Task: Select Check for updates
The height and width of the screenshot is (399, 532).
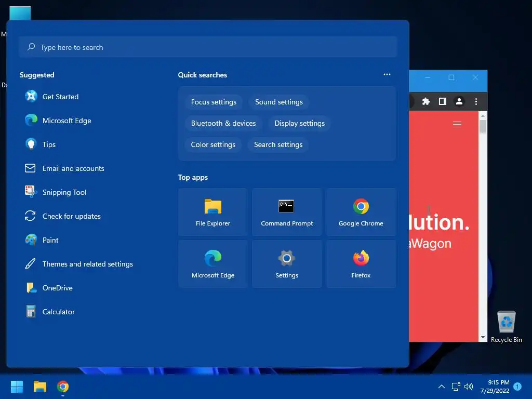Action: click(63, 216)
